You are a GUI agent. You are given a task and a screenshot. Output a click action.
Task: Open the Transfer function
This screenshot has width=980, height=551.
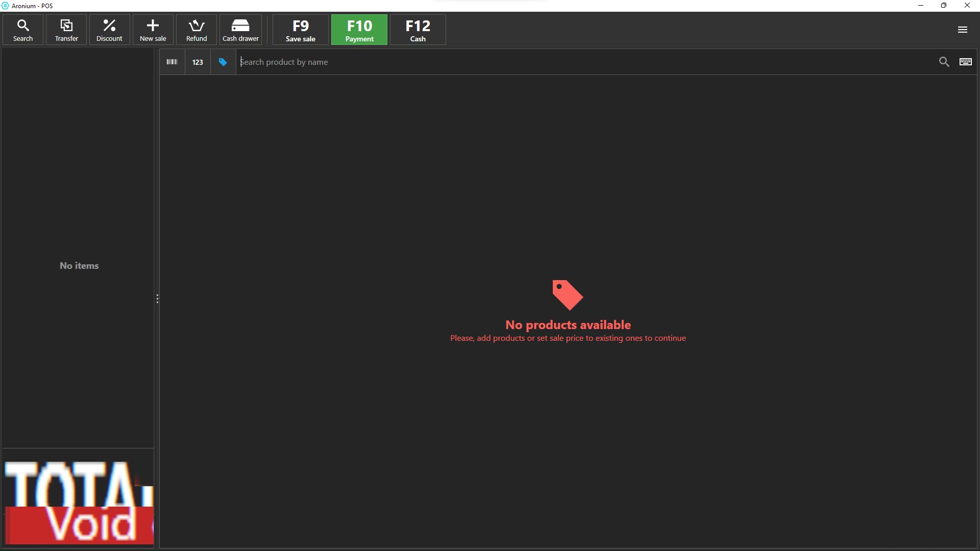pos(66,30)
